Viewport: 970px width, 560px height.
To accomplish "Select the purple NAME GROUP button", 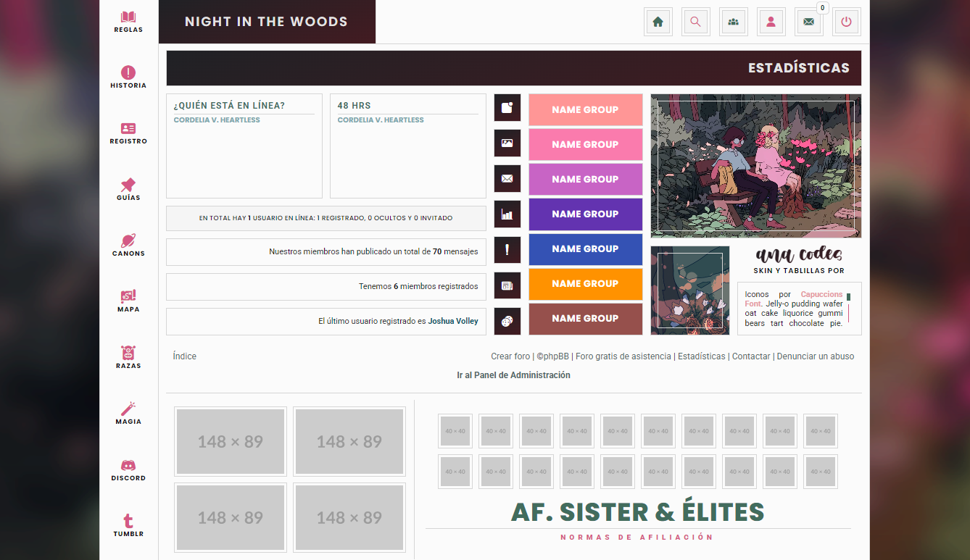I will click(586, 214).
